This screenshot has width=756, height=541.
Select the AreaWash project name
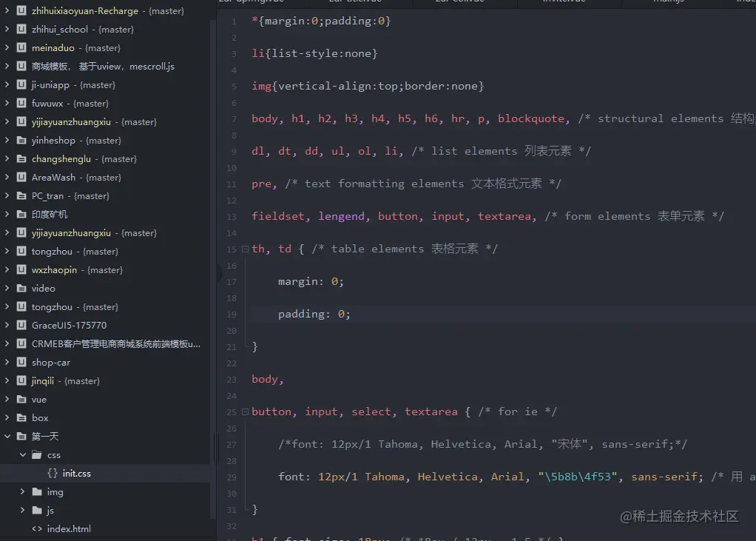click(x=53, y=178)
